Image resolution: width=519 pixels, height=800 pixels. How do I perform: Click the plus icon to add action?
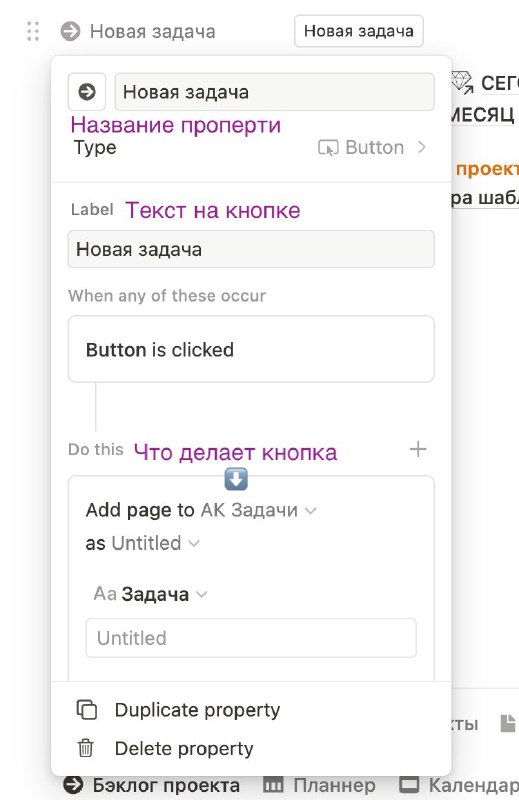pos(418,449)
